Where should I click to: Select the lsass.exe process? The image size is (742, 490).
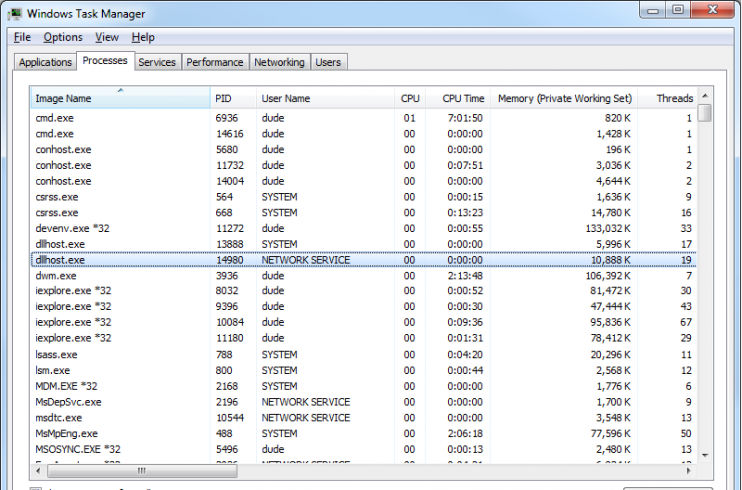click(x=363, y=355)
